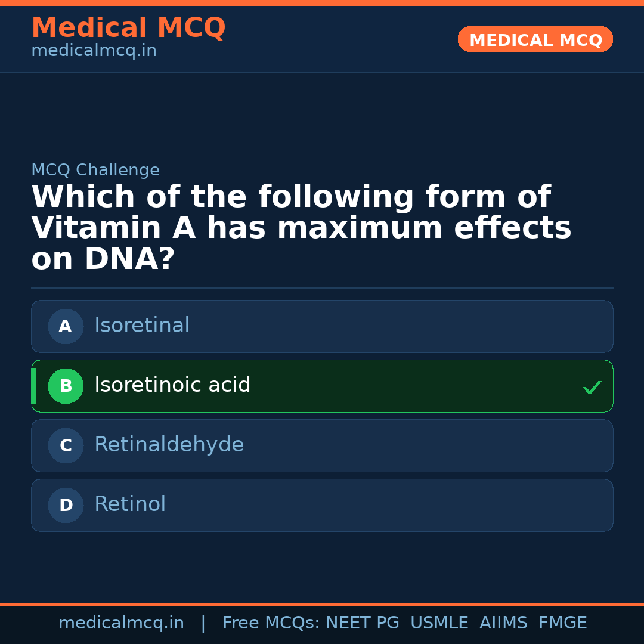Click the green letter B circle icon
This screenshot has height=644, width=644.
coord(66,386)
